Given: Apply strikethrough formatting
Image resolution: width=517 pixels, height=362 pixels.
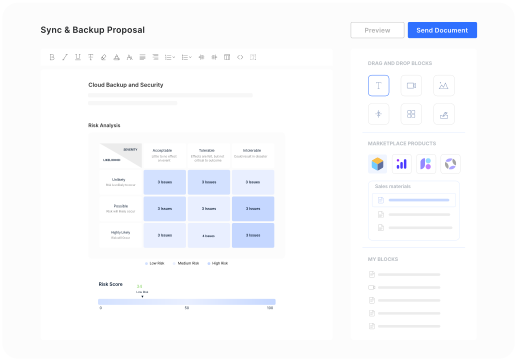Looking at the screenshot, I should pyautogui.click(x=91, y=57).
